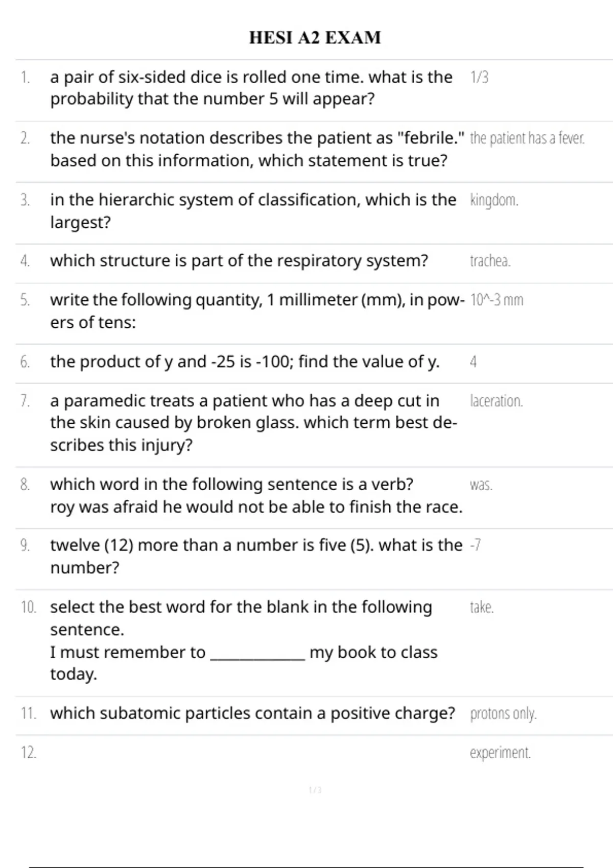Click the answer "10^-3 mm"

[497, 300]
